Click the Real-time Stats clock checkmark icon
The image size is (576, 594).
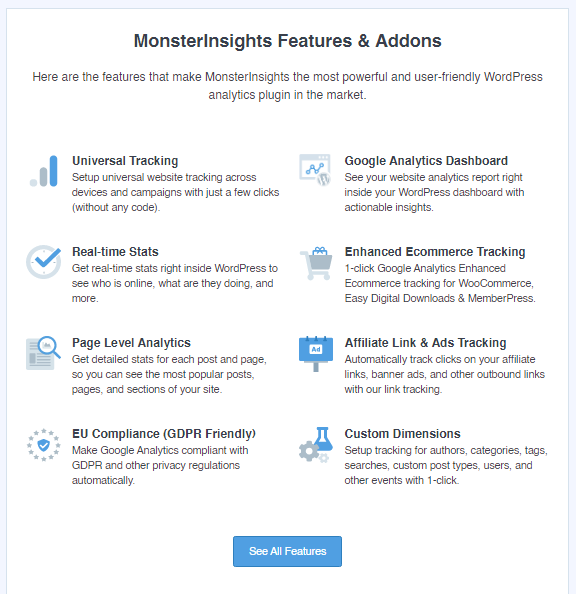(44, 261)
